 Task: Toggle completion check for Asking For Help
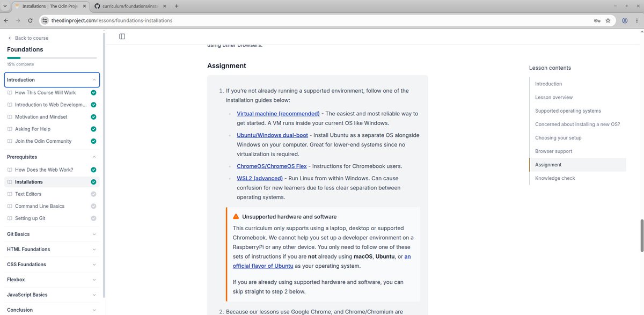(x=93, y=129)
